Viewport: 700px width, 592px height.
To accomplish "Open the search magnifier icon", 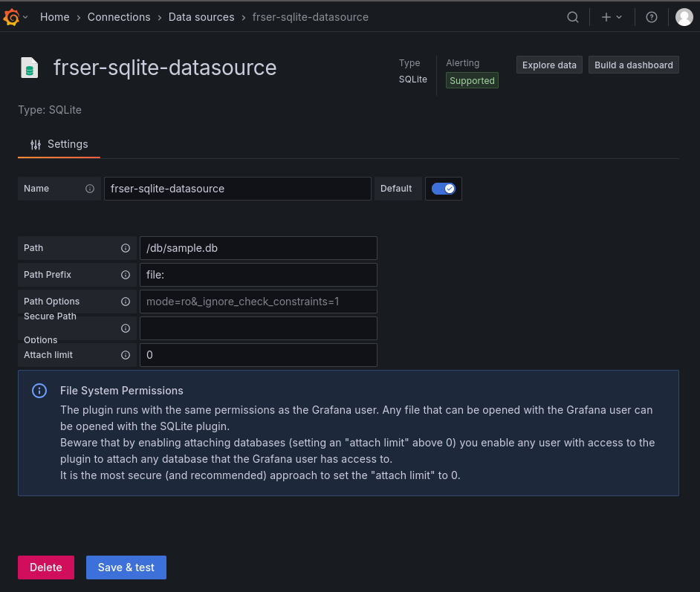I will pos(572,16).
